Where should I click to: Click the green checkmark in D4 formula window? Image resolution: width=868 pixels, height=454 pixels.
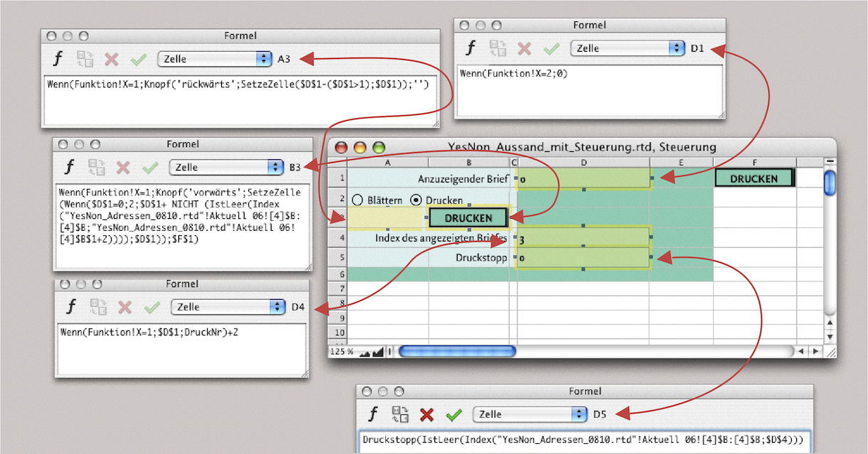pos(151,307)
